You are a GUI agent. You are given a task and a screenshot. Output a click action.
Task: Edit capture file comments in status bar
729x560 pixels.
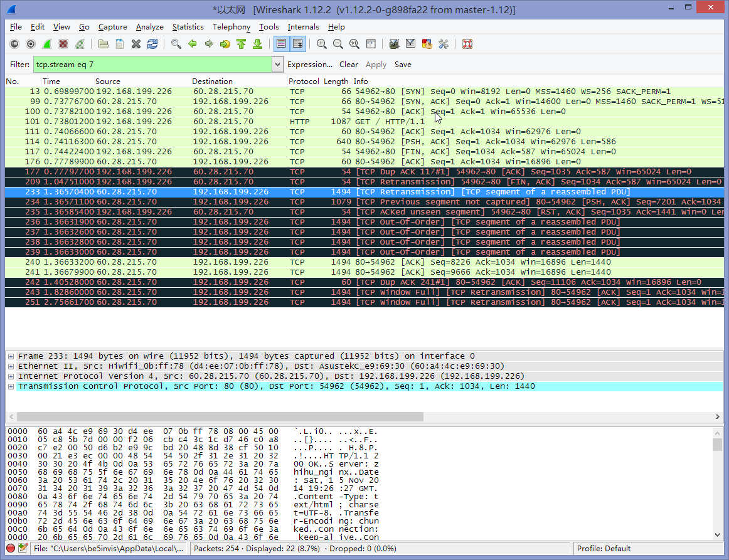click(x=23, y=548)
